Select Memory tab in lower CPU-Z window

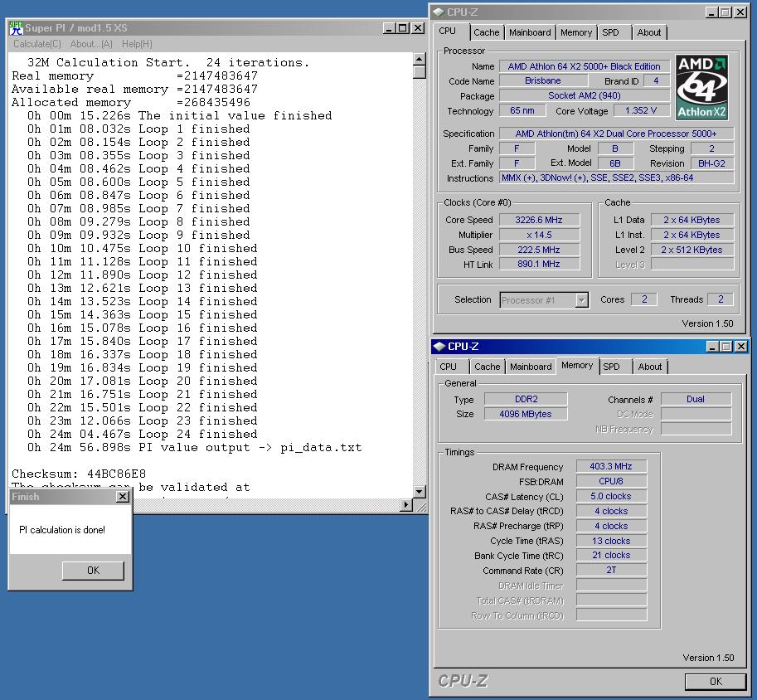tap(577, 365)
